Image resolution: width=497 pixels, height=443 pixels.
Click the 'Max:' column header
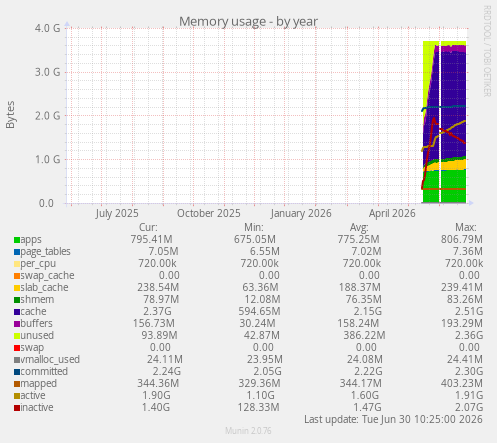(466, 227)
